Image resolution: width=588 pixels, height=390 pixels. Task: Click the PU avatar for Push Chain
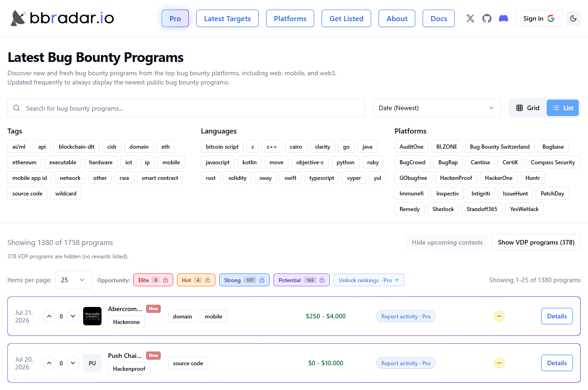point(92,363)
